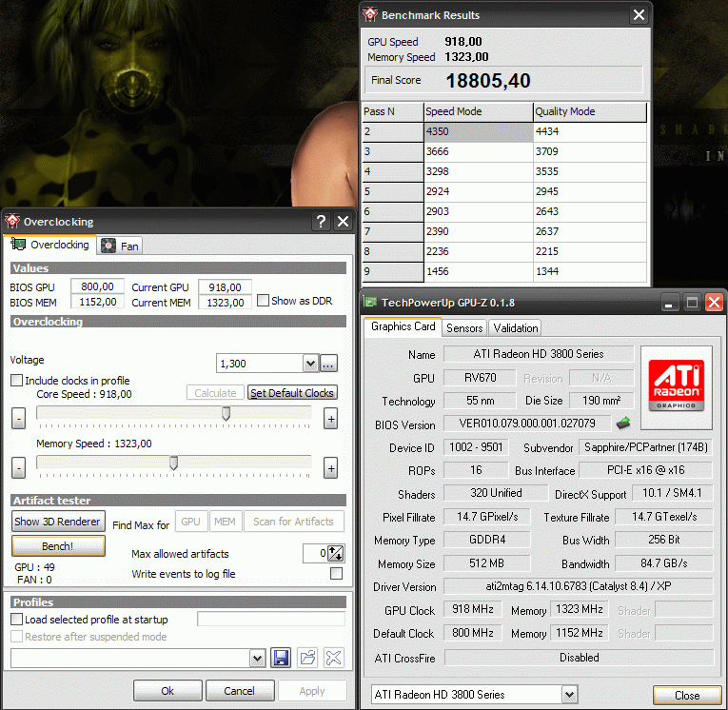Confirm with the Ok button
728x710 pixels.
point(167,691)
